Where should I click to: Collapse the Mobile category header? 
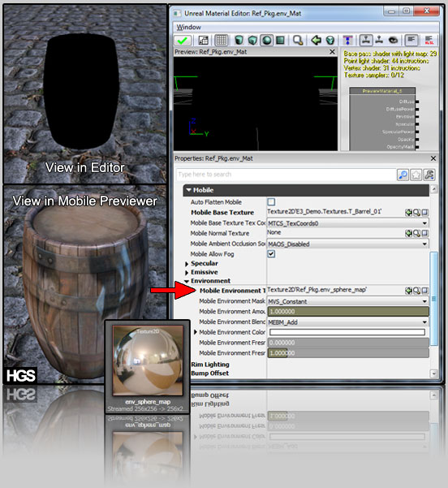click(306, 190)
